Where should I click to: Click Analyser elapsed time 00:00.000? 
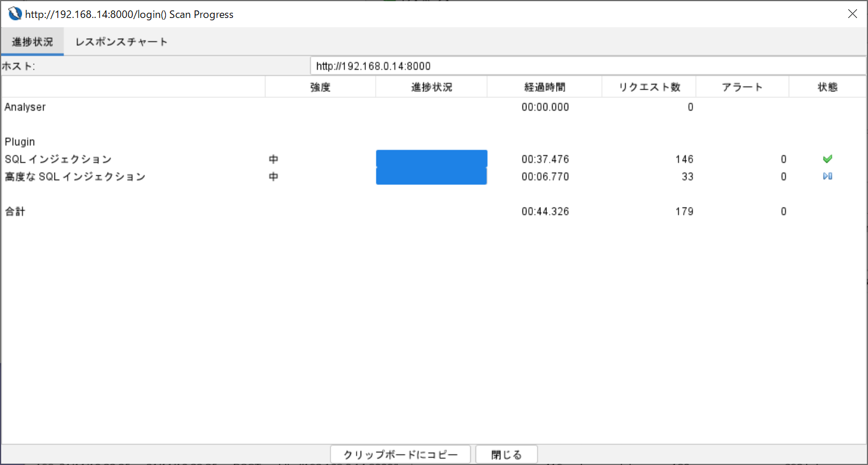pos(545,107)
